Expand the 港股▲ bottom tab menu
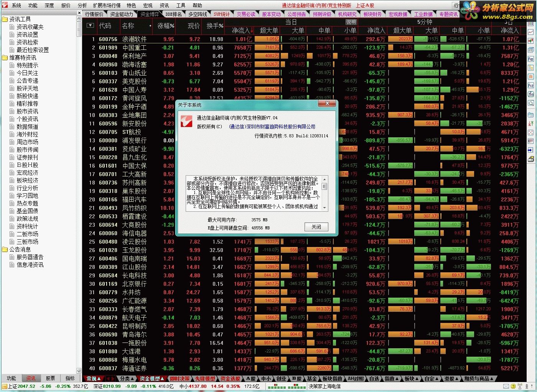537x392 pixels. (x=451, y=379)
